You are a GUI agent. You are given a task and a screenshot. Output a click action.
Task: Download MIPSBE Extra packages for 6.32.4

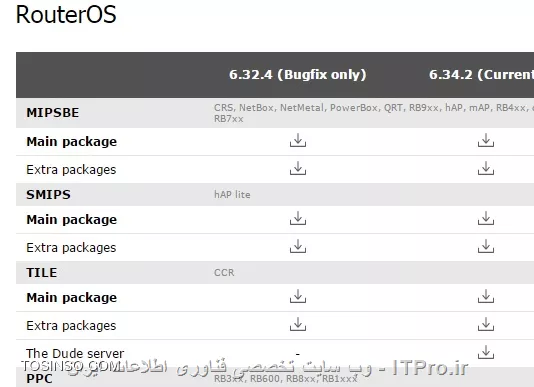coord(298,168)
